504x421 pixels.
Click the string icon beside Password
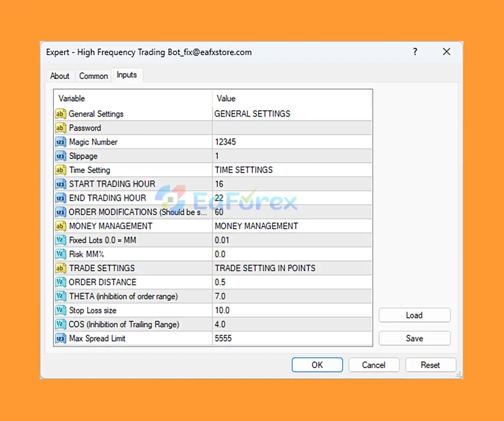coord(60,128)
